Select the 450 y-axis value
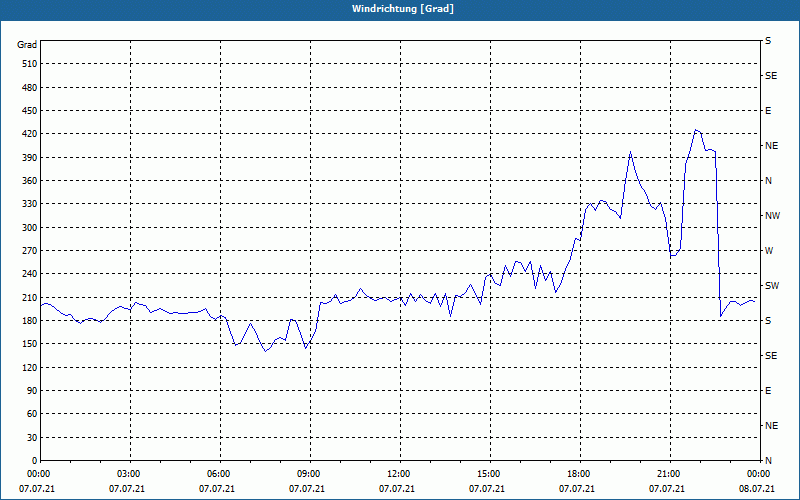This screenshot has height=500, width=800. [x=30, y=111]
